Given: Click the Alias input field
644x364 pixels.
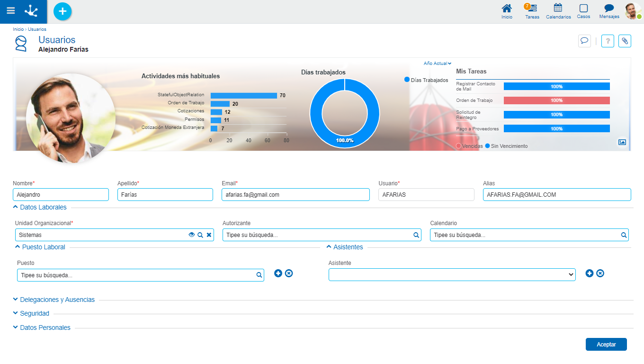Looking at the screenshot, I should [557, 195].
